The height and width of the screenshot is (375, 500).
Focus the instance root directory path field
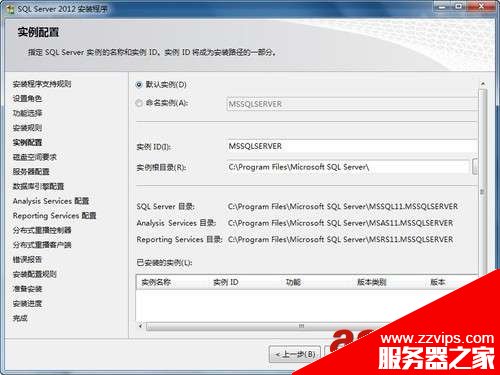click(348, 167)
